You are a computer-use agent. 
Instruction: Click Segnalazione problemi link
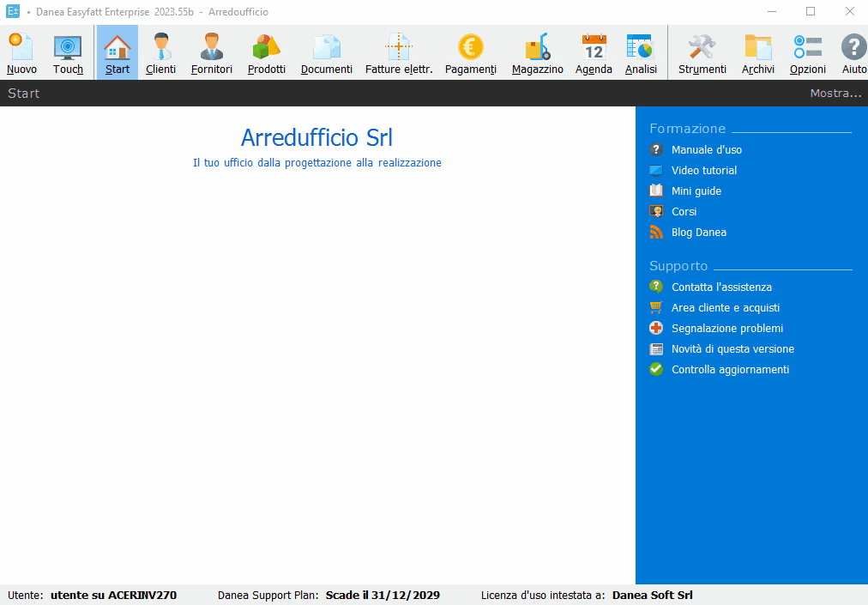coord(727,329)
